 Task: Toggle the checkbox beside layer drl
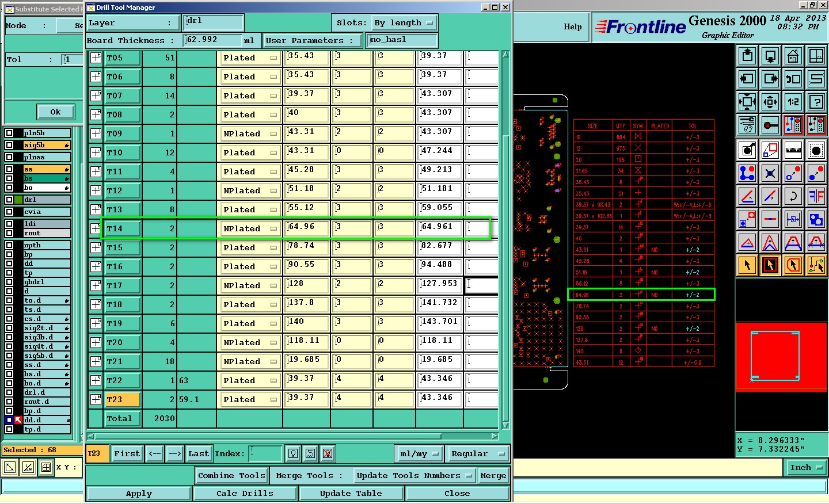point(9,200)
